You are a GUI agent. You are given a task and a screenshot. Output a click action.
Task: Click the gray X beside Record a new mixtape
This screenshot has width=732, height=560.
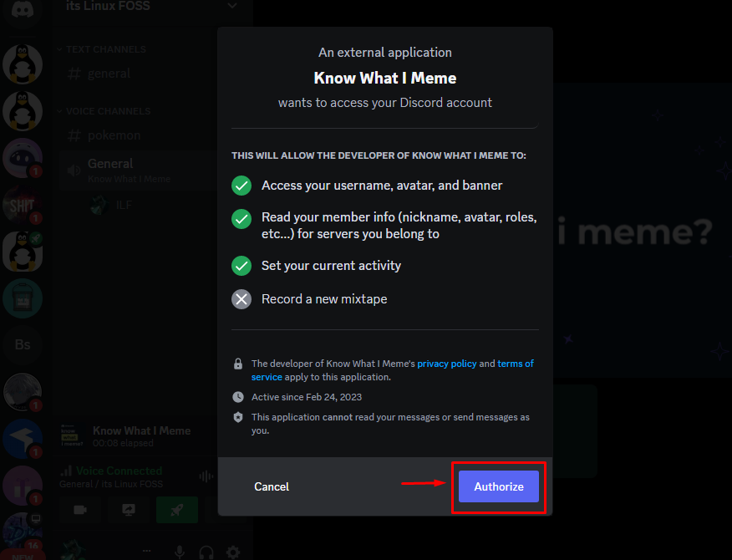click(241, 299)
